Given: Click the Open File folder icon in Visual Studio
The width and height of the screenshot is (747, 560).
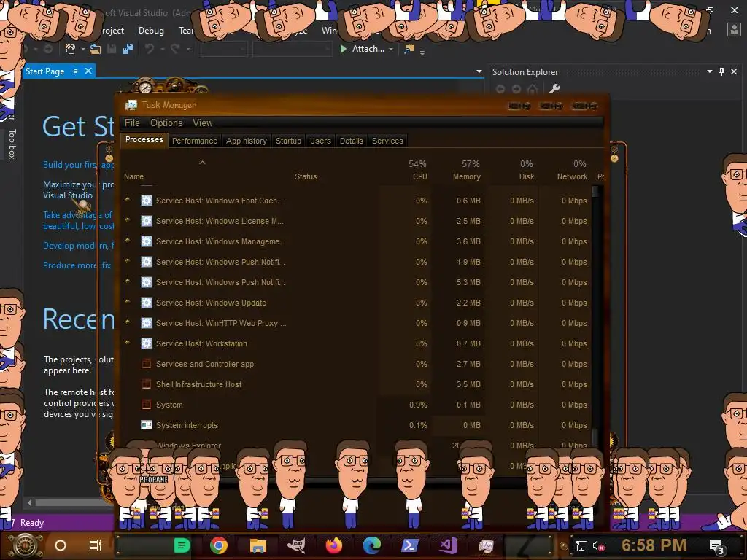Looking at the screenshot, I should pos(96,49).
